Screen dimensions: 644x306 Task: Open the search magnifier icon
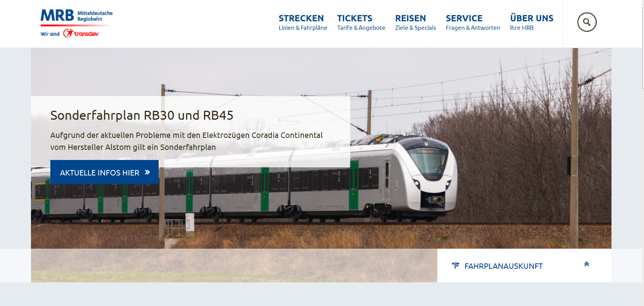pyautogui.click(x=587, y=22)
